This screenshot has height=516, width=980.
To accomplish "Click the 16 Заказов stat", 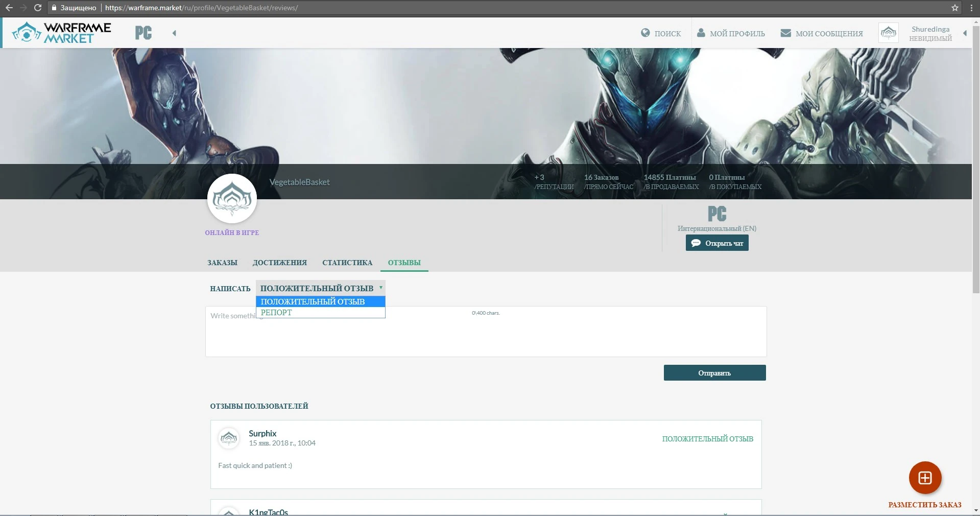I will [x=609, y=182].
